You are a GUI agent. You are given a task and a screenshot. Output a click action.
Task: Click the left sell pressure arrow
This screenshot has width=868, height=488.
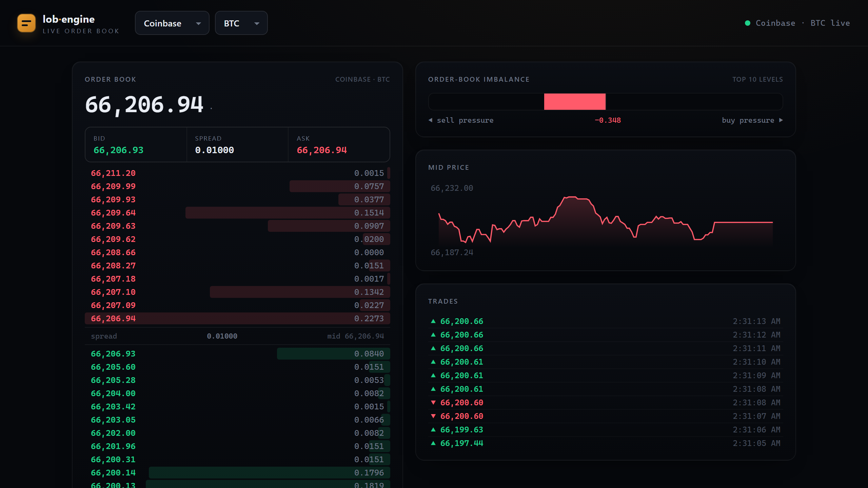click(x=431, y=120)
